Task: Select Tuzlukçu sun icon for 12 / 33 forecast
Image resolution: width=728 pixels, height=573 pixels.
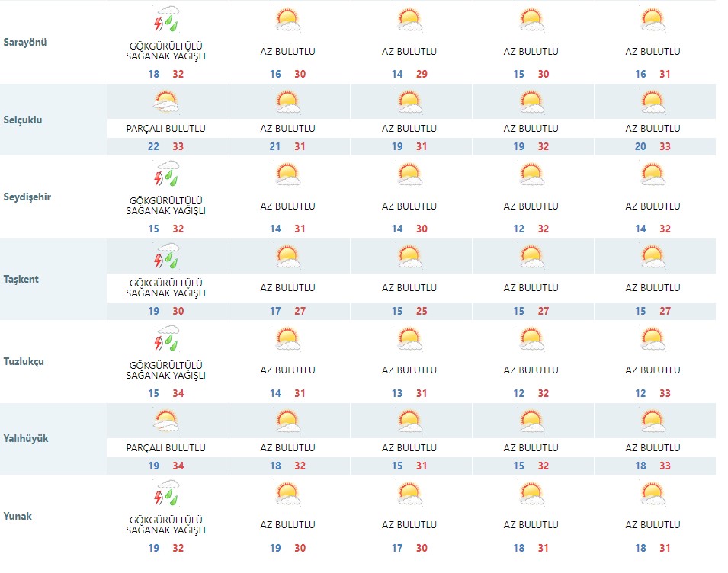Action: (x=653, y=339)
